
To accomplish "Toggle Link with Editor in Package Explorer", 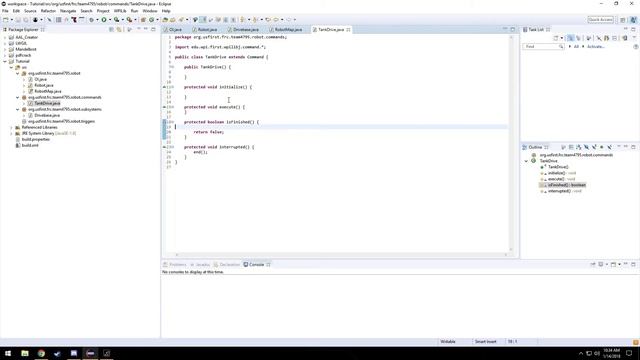I will [119, 29].
